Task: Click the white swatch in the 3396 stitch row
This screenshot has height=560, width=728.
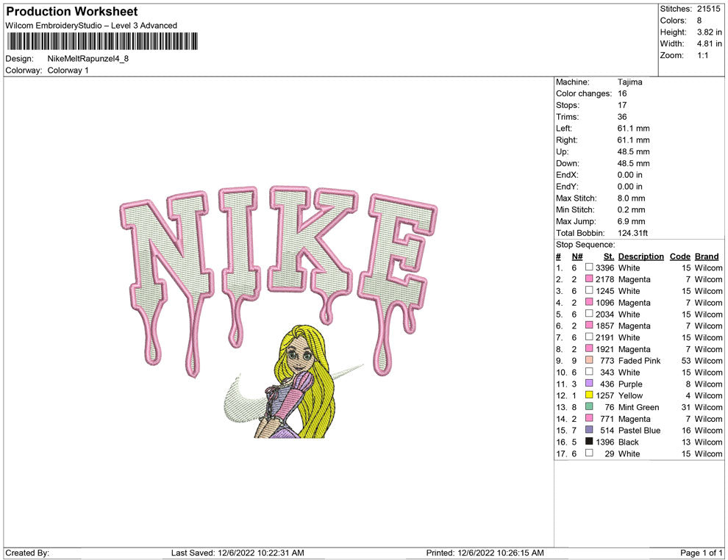Action: coord(589,268)
